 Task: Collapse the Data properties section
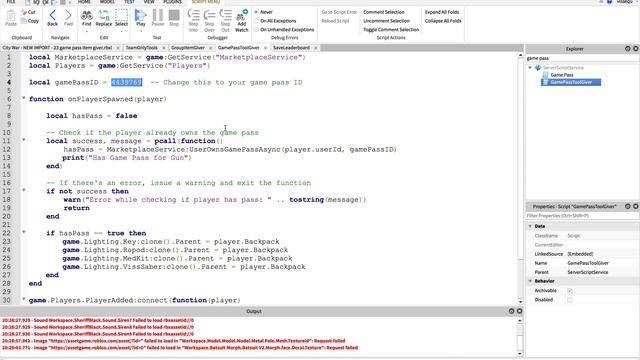530,226
